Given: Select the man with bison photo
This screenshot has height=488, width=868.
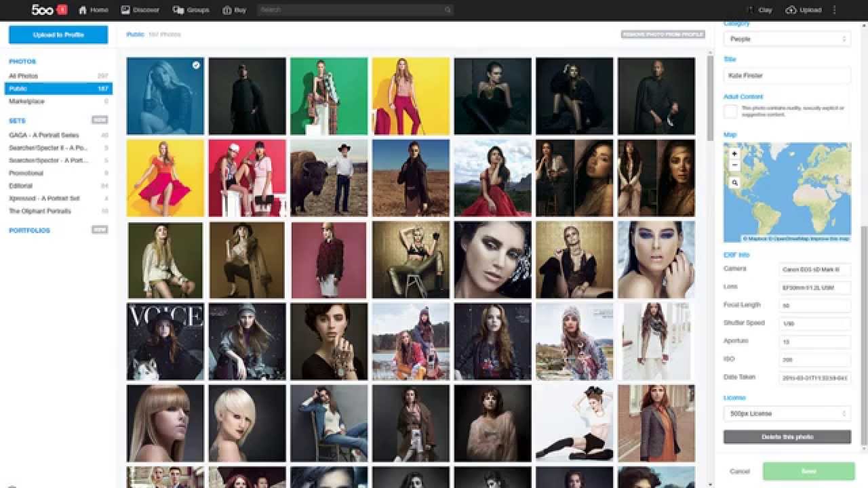Looking at the screenshot, I should pyautogui.click(x=329, y=178).
